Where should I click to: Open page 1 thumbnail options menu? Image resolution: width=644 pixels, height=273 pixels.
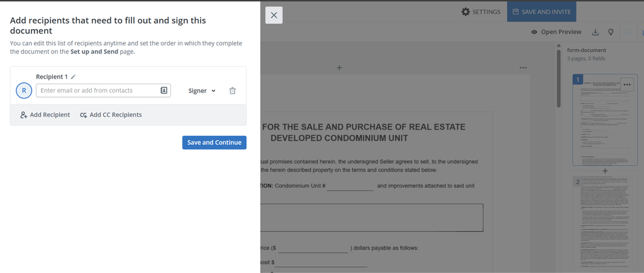[627, 84]
